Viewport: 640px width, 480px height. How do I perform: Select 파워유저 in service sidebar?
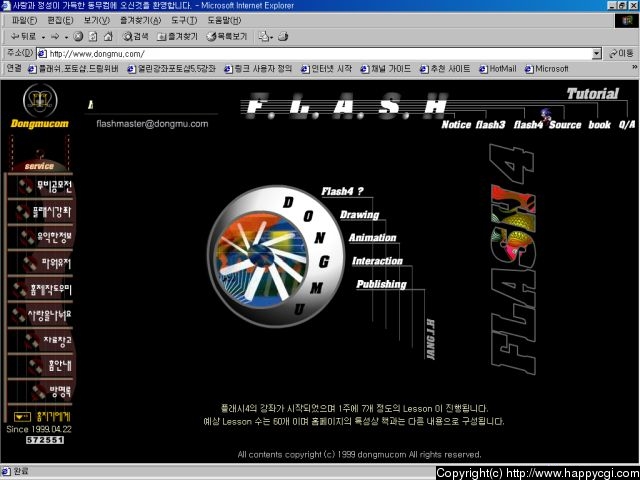click(x=47, y=264)
